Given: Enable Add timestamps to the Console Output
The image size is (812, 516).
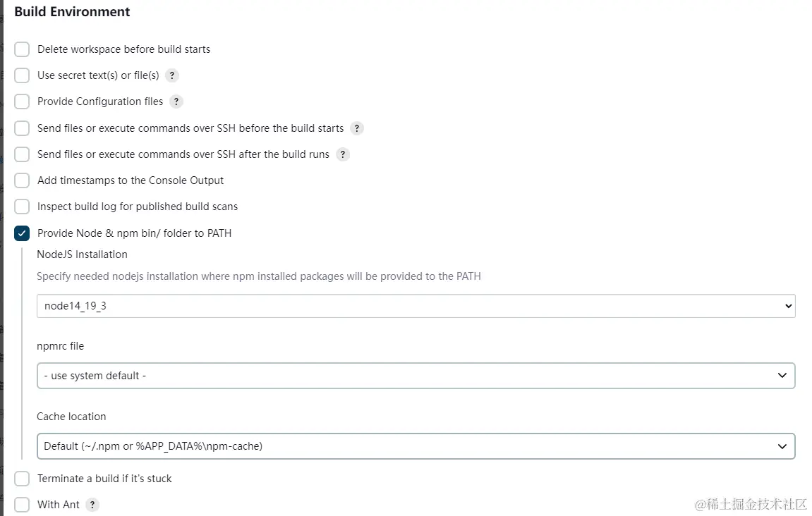Looking at the screenshot, I should tap(22, 180).
